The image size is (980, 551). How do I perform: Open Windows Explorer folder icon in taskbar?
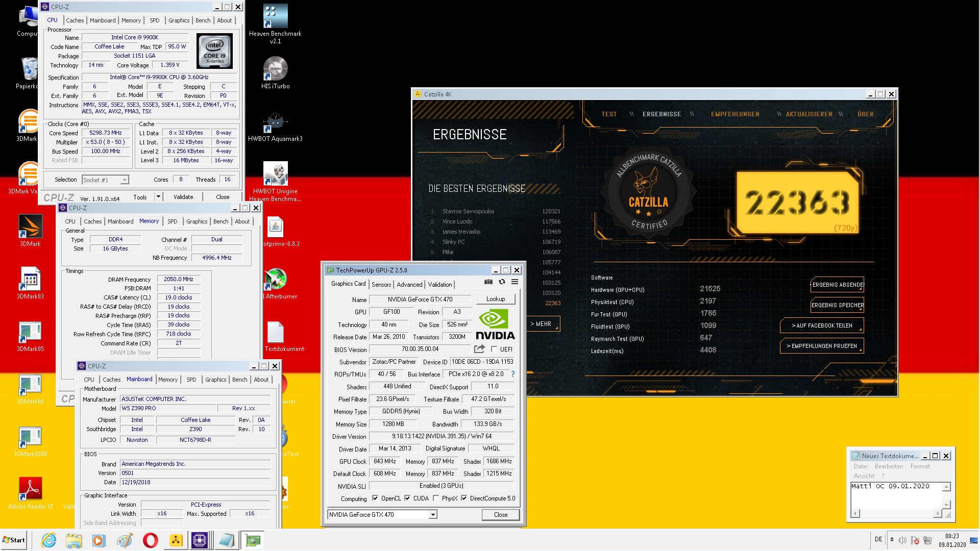point(74,540)
